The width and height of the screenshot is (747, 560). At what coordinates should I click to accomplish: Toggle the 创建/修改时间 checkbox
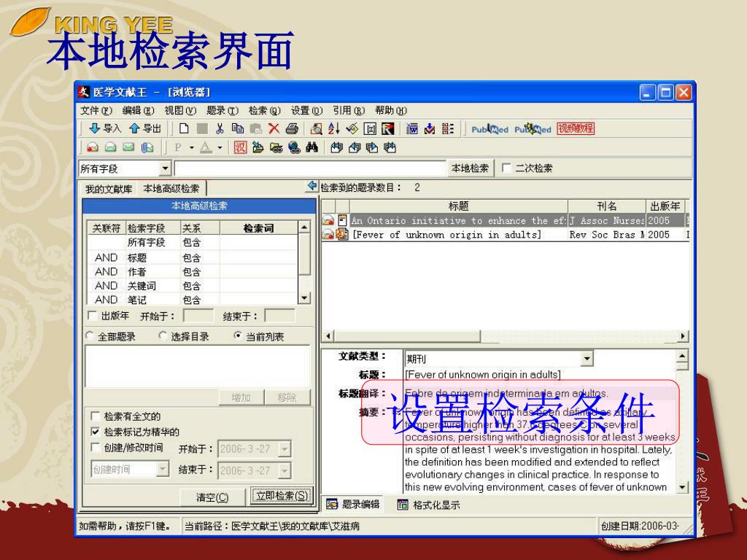point(96,447)
